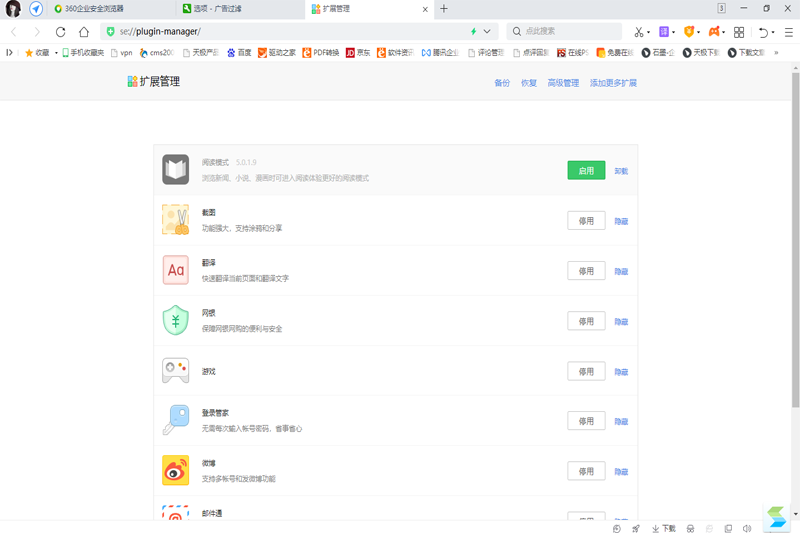Open the undo-close dropdown arrow in toolbar
Screen dimensions: 800x533
(773, 32)
